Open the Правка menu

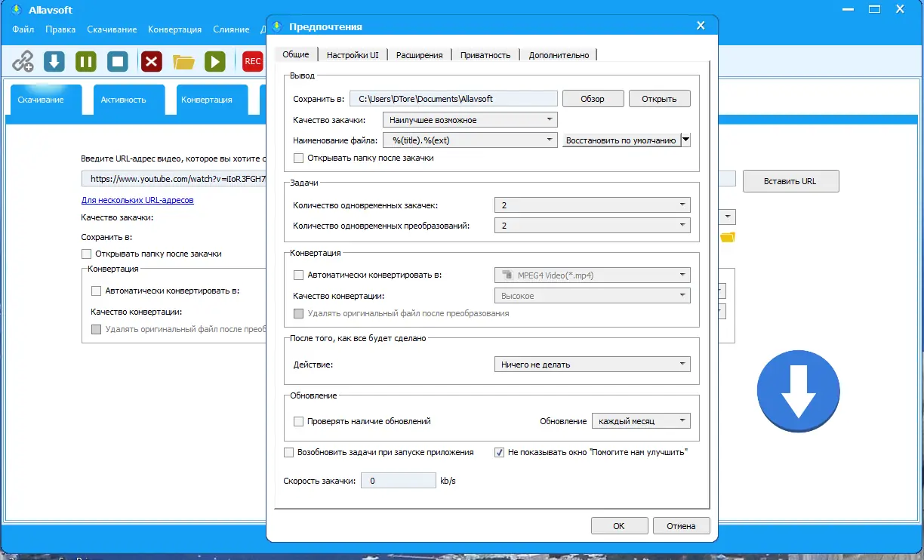coord(60,29)
